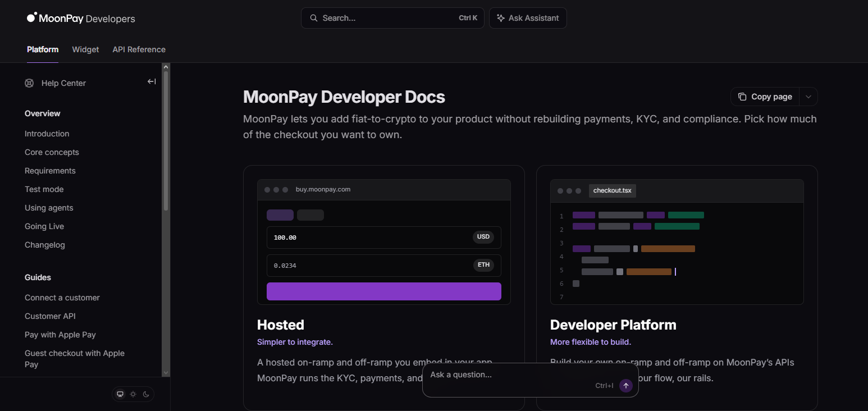Open the Copy page options chevron
Viewport: 868px width, 411px height.
808,97
